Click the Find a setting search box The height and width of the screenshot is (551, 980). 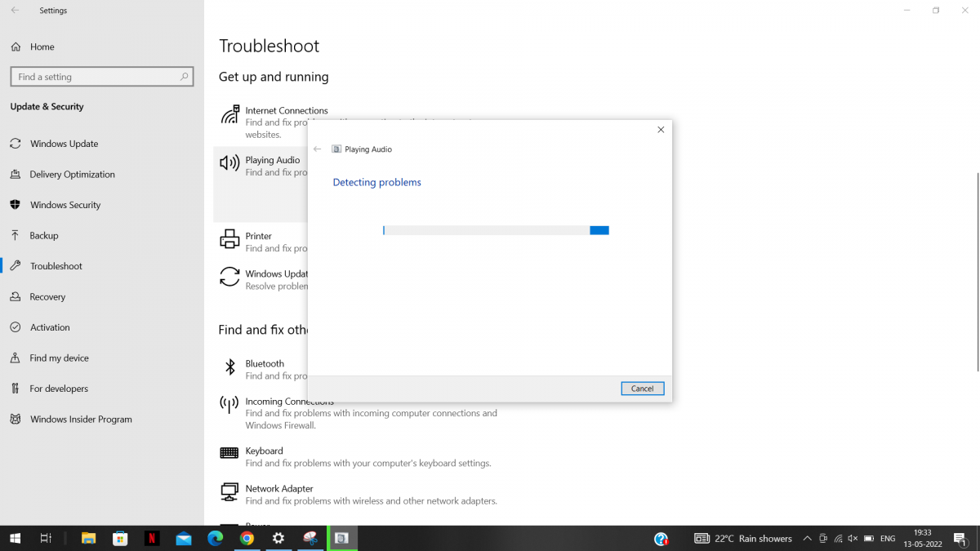click(96, 76)
